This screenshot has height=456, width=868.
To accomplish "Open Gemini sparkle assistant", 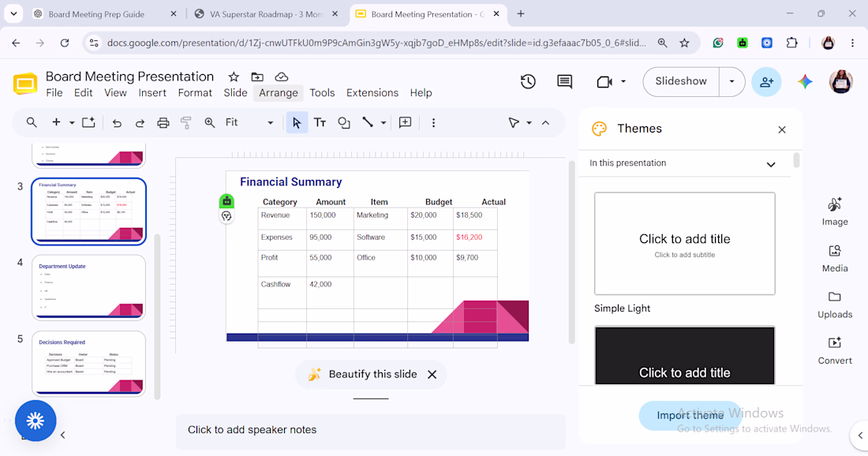I will [805, 82].
